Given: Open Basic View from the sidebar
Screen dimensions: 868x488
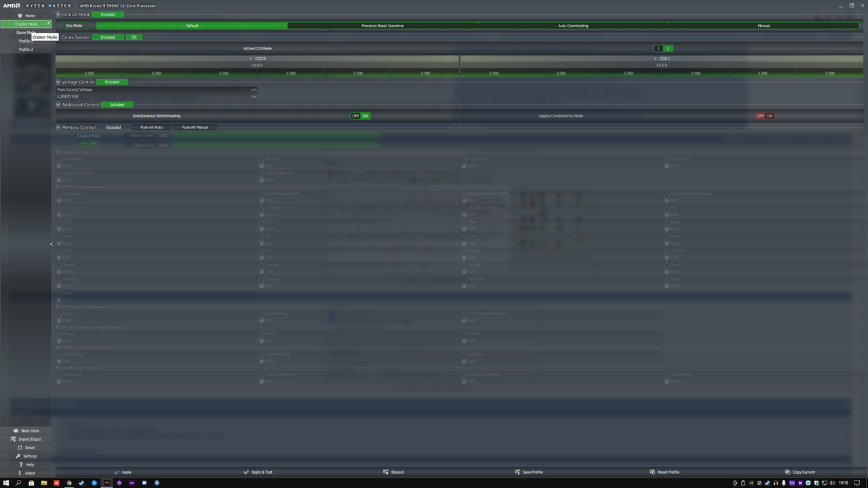Looking at the screenshot, I should tap(27, 430).
